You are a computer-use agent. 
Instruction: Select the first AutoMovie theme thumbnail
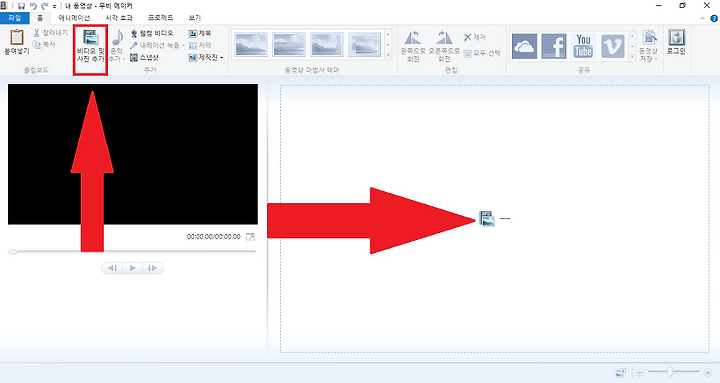click(x=251, y=45)
